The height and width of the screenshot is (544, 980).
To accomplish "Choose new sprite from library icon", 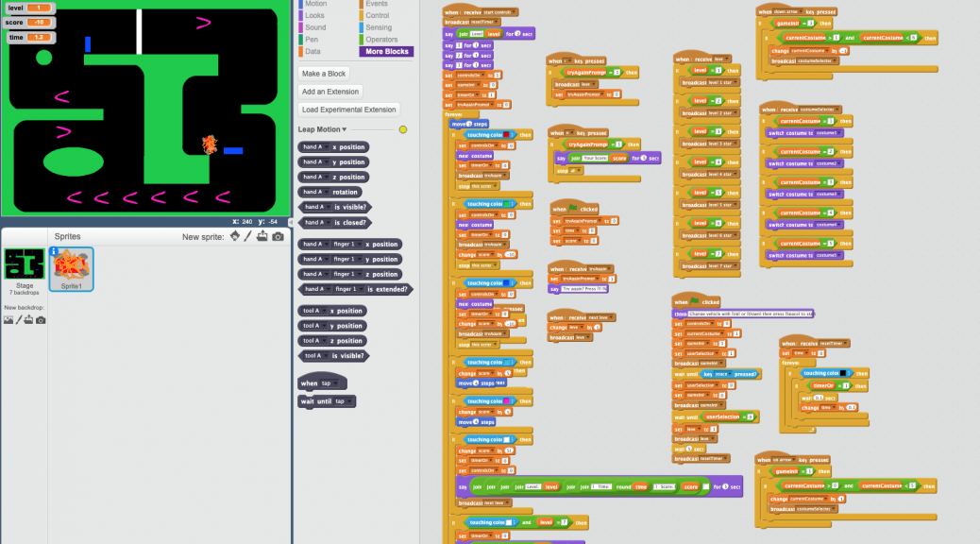I will coord(235,236).
